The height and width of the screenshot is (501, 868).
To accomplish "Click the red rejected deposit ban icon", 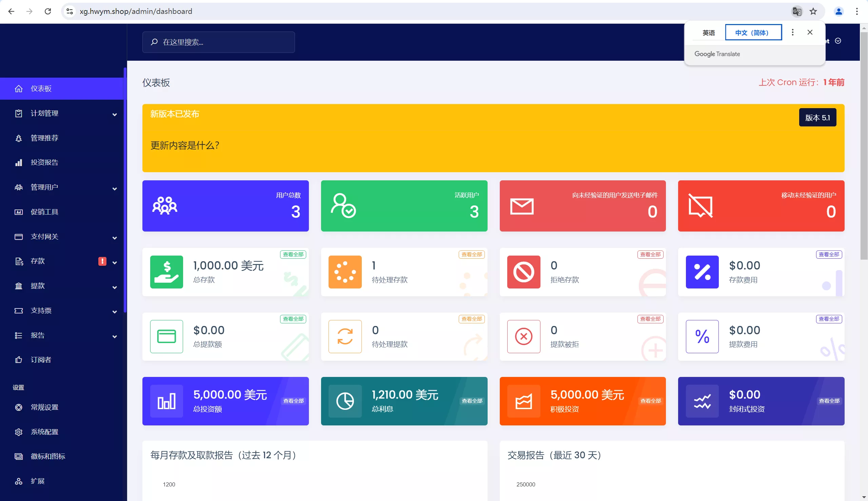I will (524, 272).
